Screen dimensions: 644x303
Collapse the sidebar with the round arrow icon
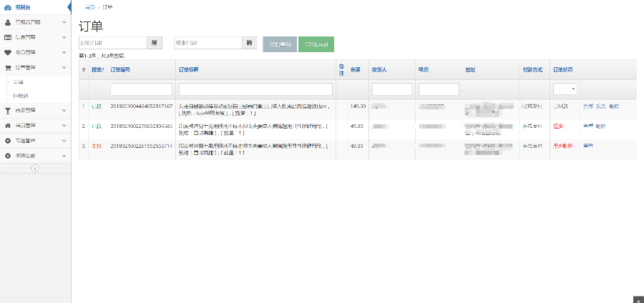(35, 168)
